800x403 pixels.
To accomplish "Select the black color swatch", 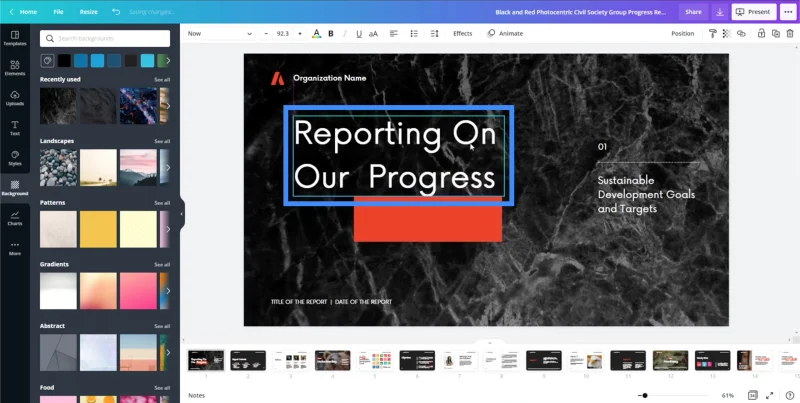I will pyautogui.click(x=64, y=61).
